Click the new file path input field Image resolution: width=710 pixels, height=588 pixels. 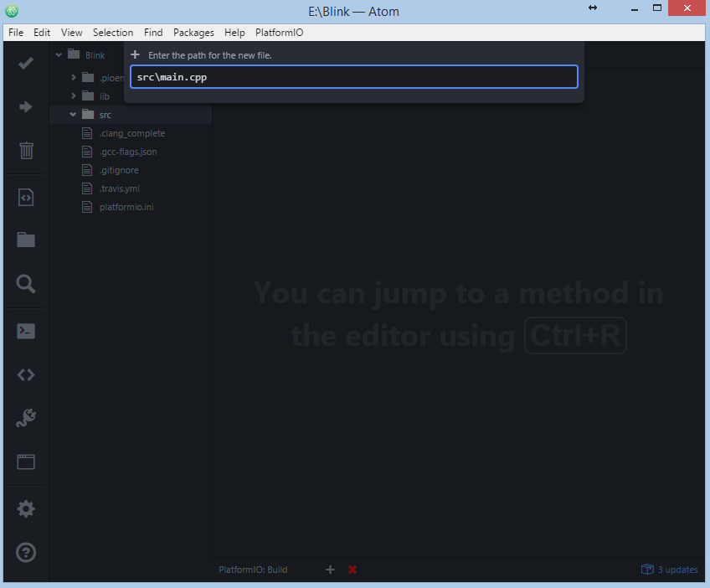pyautogui.click(x=354, y=76)
